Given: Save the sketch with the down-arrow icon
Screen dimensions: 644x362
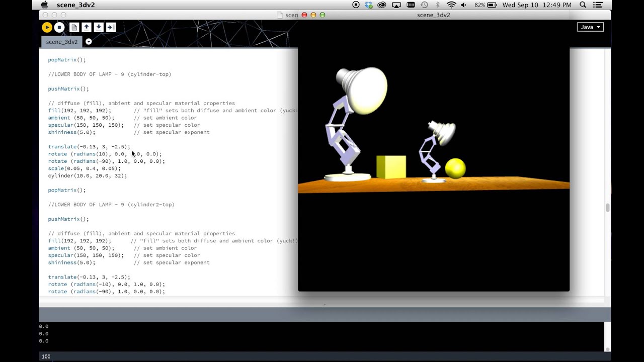Looking at the screenshot, I should pyautogui.click(x=99, y=27).
